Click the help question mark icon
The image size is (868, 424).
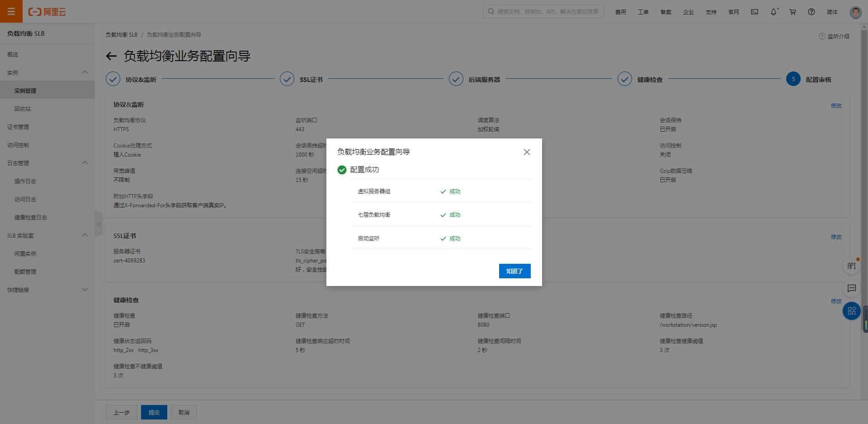click(x=811, y=12)
